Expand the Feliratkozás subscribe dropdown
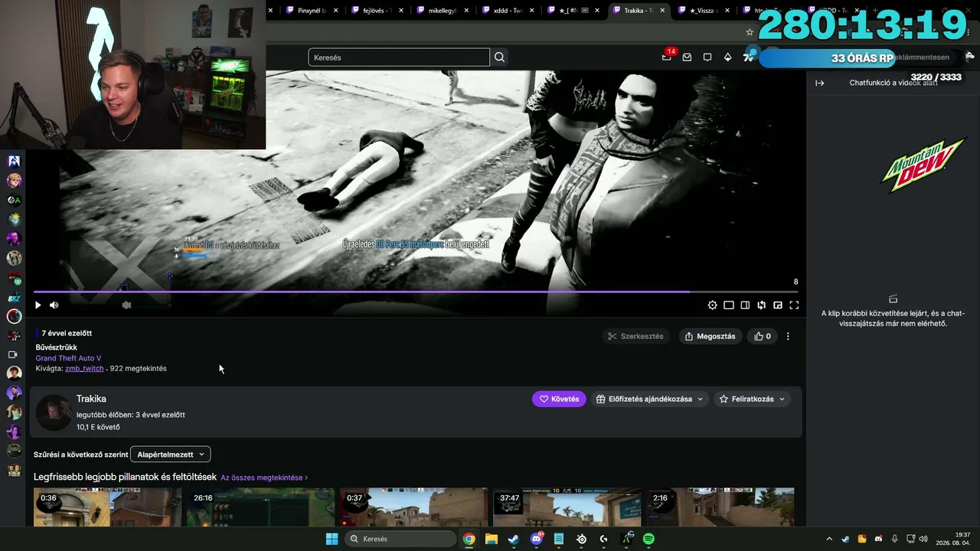Screen dimensions: 980x551 point(751,399)
